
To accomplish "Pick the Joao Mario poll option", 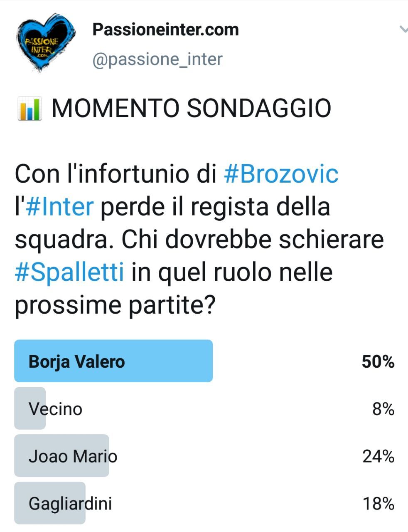I will click(73, 456).
